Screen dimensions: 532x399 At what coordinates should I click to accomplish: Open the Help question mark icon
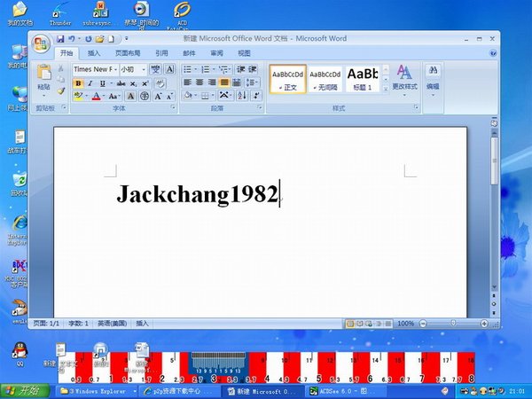point(493,53)
